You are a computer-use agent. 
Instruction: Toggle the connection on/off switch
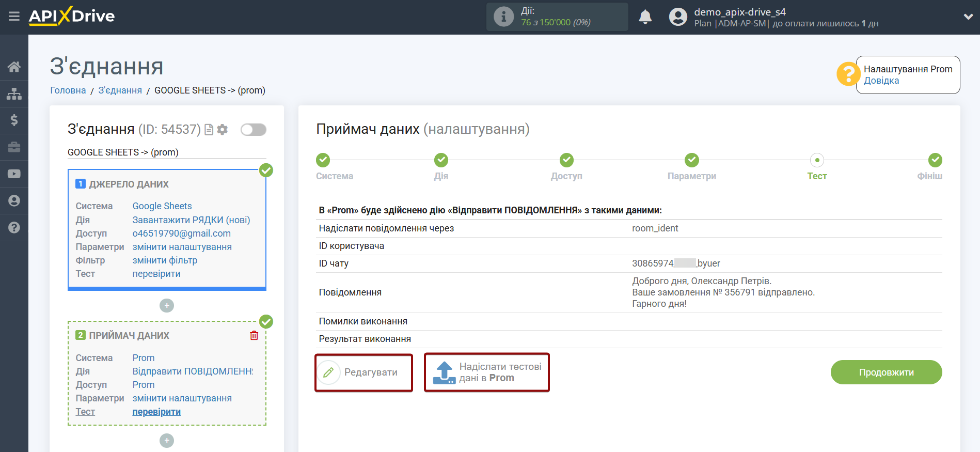(254, 130)
